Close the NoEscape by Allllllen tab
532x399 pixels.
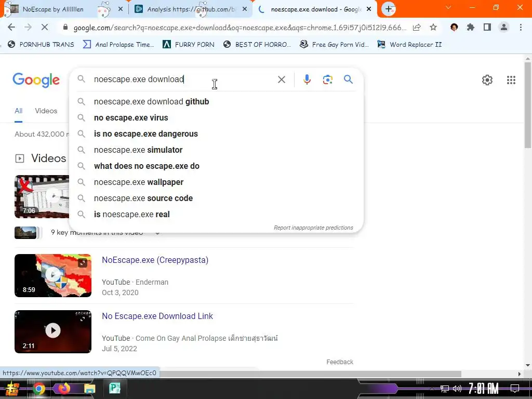(x=120, y=9)
